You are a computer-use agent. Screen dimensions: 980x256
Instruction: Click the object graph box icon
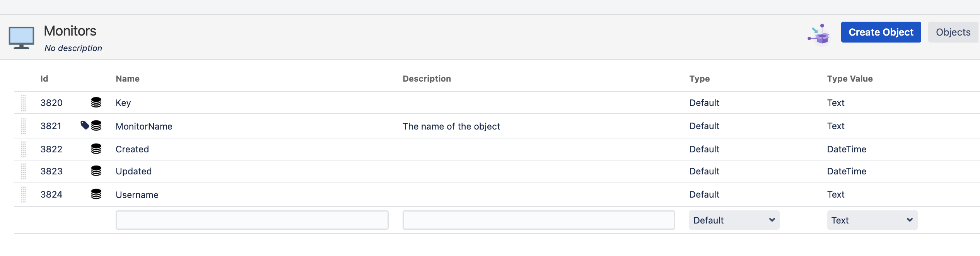tap(819, 35)
